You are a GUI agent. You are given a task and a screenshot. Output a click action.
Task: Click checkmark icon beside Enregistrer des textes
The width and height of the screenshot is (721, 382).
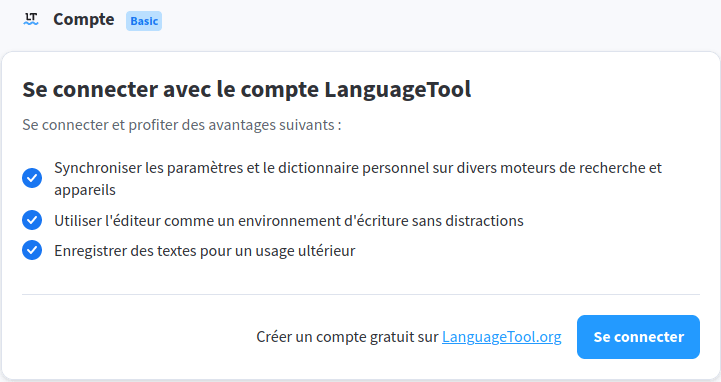click(32, 250)
